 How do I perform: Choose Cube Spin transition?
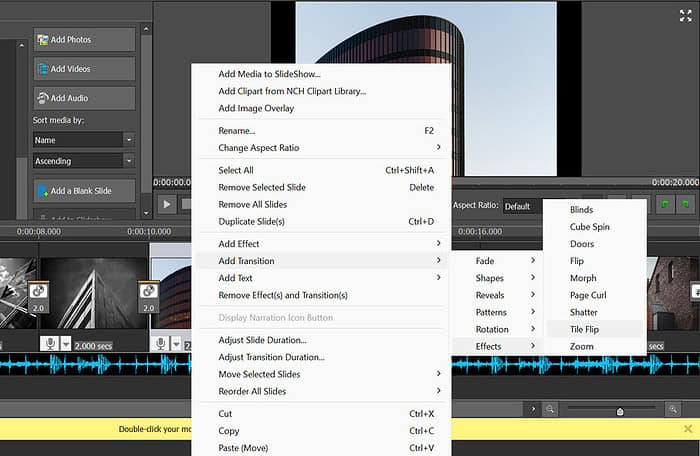coord(592,227)
